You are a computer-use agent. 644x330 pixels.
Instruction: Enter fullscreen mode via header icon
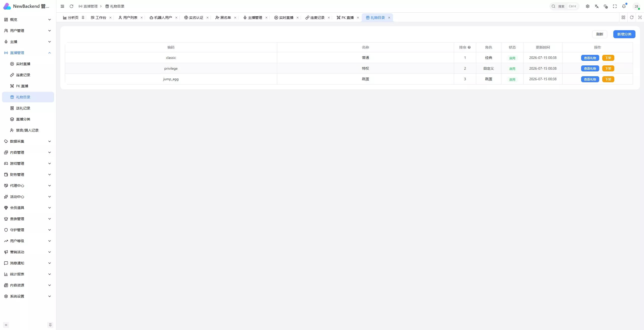tap(615, 6)
